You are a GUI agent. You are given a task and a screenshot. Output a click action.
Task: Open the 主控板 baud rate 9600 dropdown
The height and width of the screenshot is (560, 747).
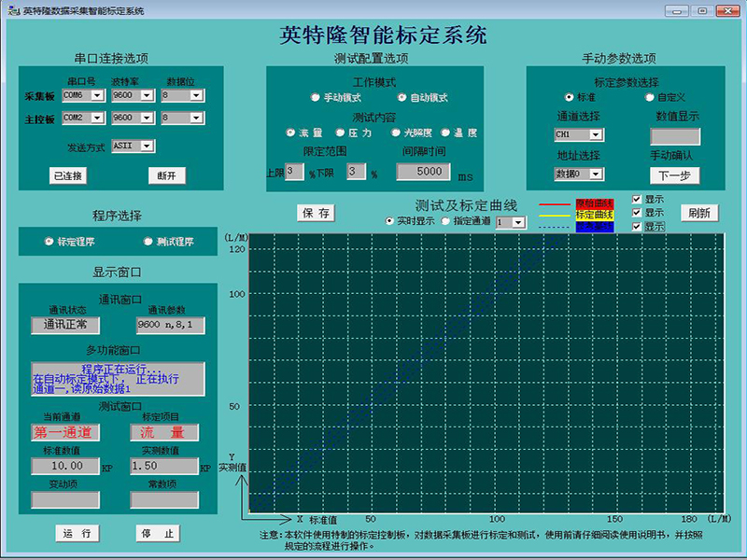click(x=147, y=119)
